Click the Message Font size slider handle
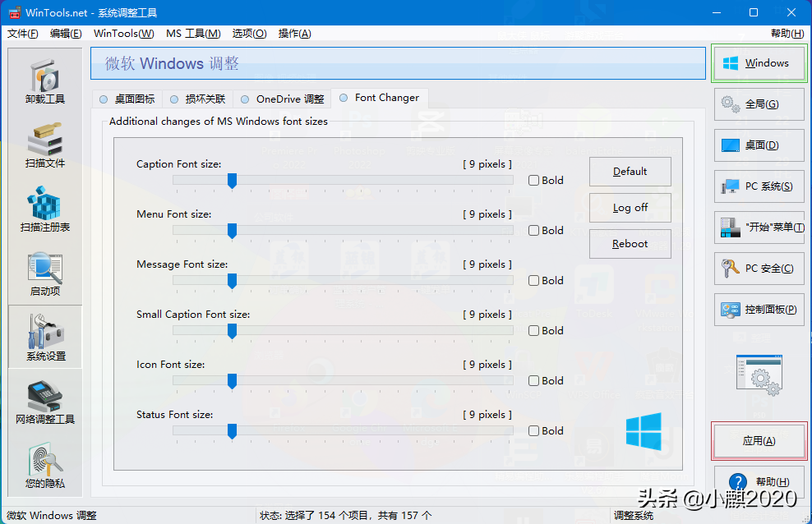The image size is (812, 524). tap(232, 282)
